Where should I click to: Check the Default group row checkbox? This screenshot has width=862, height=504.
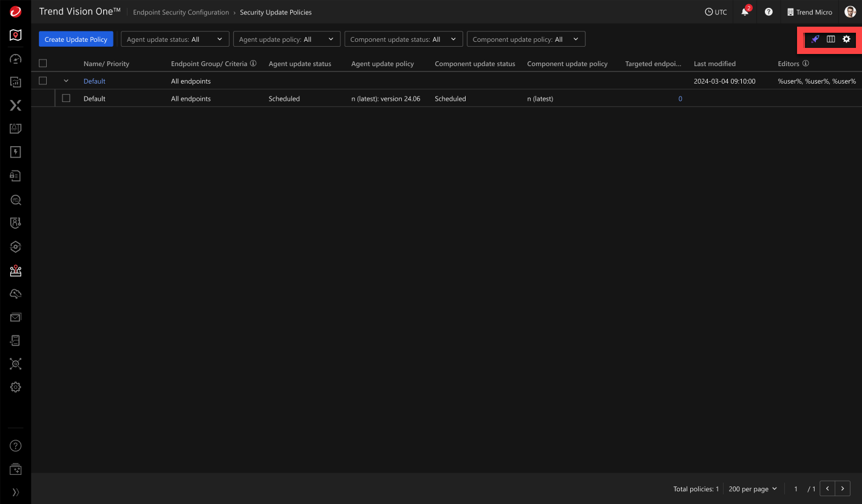43,81
